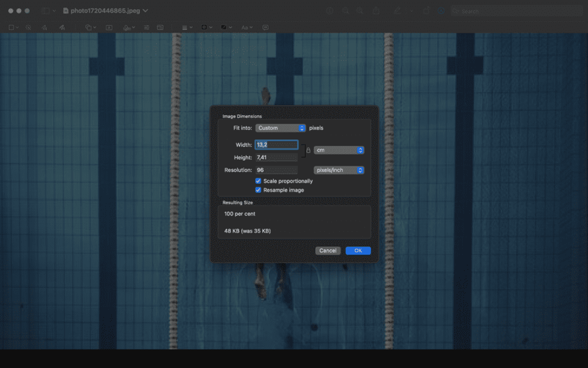The image size is (588, 368).
Task: Select the rectangular selection tool
Action: point(12,27)
